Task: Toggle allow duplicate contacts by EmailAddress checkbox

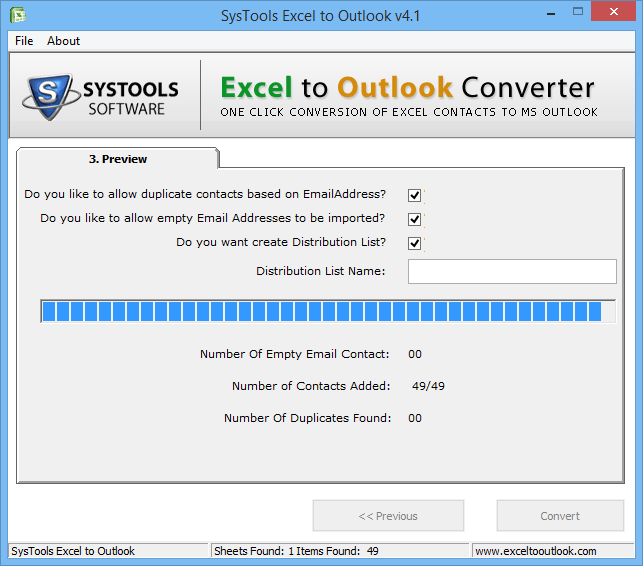Action: [414, 195]
